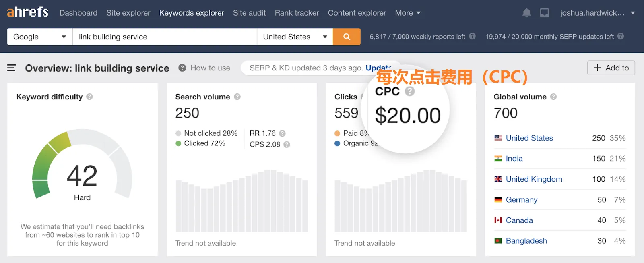The width and height of the screenshot is (644, 263).
Task: Click the weekly reports help icon
Action: 472,36
